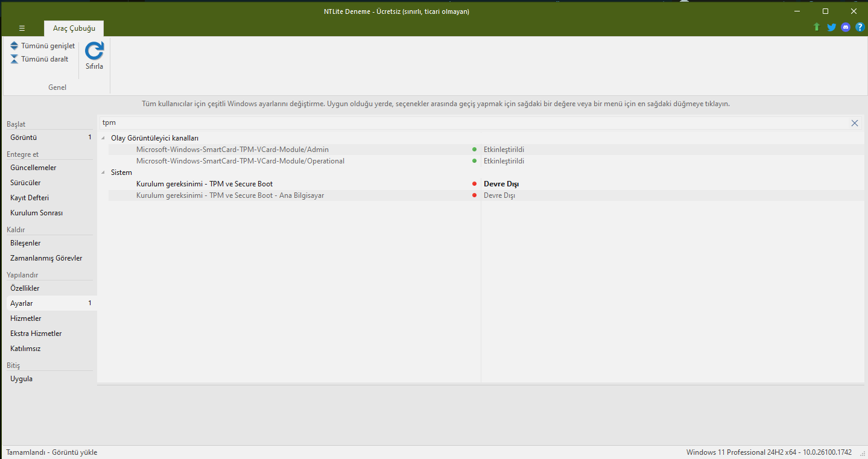Screen dimensions: 868x459
Task: Minimize the NTLite window
Action: (797, 11)
